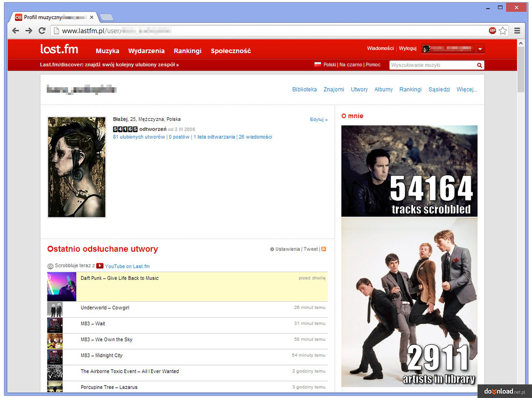Open the Wydarzenia menu
The image size is (532, 398).
[146, 51]
